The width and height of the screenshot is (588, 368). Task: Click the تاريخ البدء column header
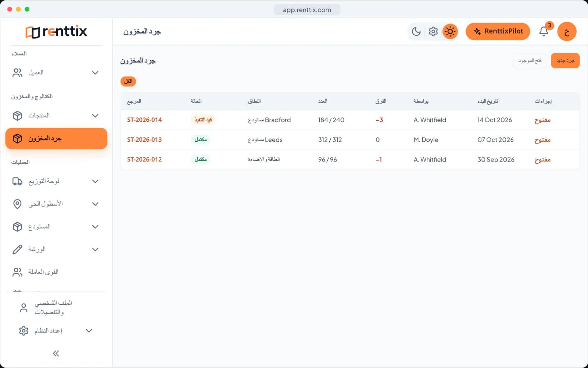click(x=488, y=101)
